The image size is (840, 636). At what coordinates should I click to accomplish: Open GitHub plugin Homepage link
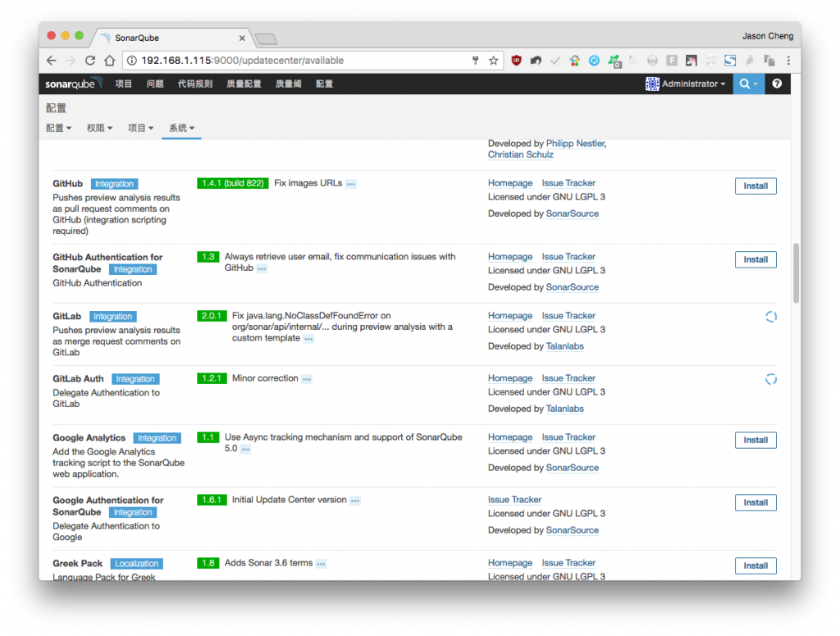(x=510, y=183)
